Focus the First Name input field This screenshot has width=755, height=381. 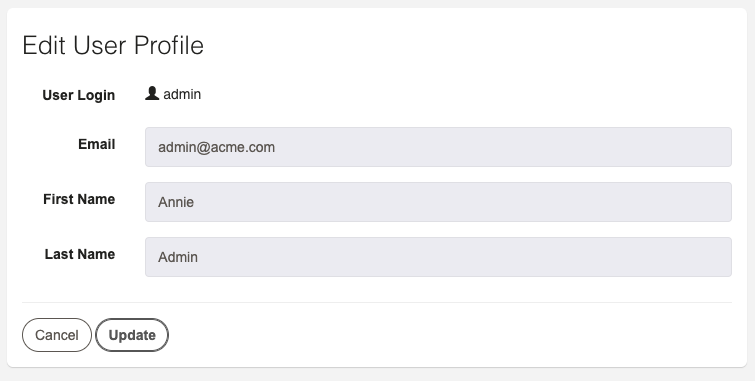tap(438, 202)
